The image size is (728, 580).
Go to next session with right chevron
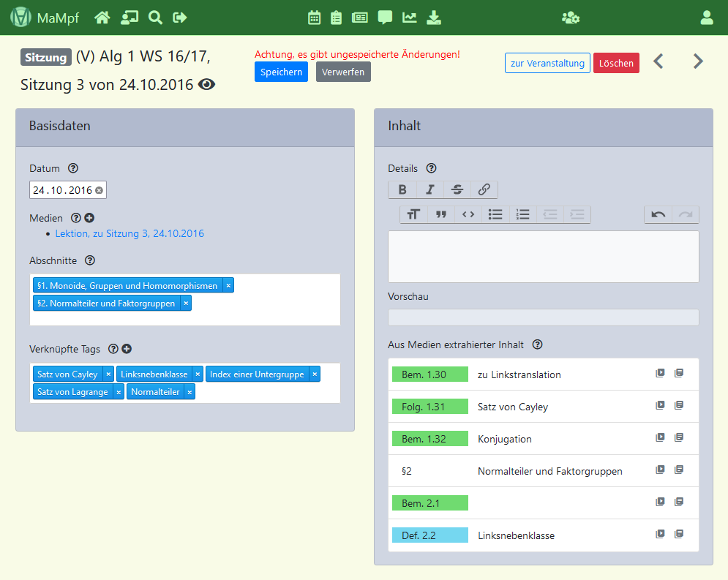(698, 61)
